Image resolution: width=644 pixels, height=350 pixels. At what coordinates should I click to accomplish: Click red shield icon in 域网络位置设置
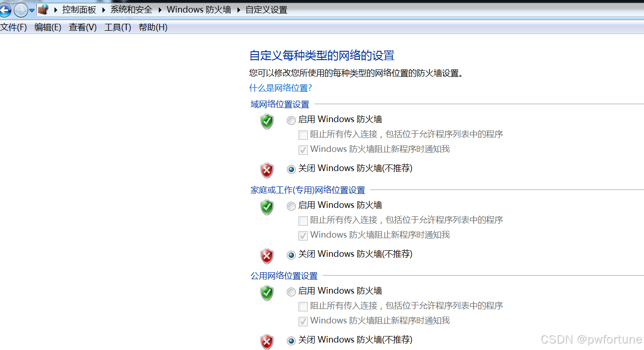click(267, 170)
